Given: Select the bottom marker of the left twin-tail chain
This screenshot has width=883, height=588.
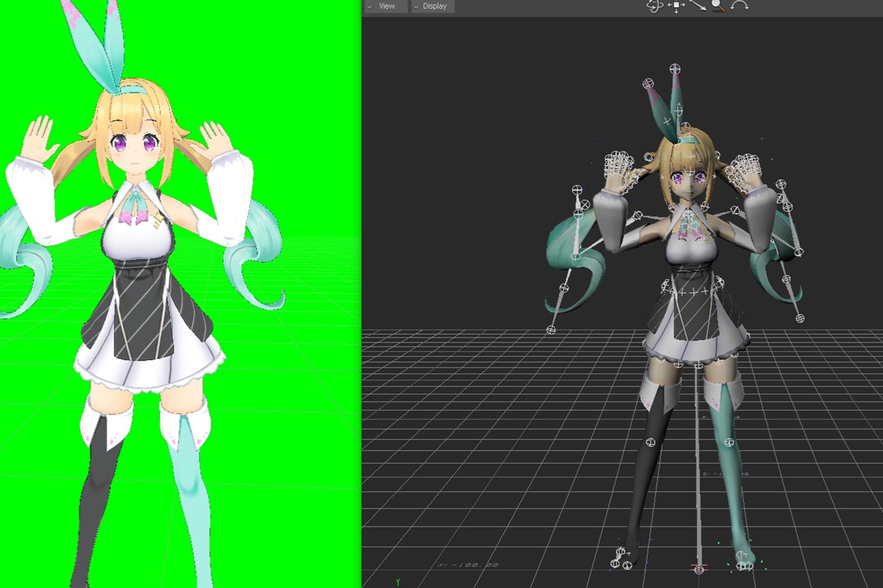Looking at the screenshot, I should 551,330.
